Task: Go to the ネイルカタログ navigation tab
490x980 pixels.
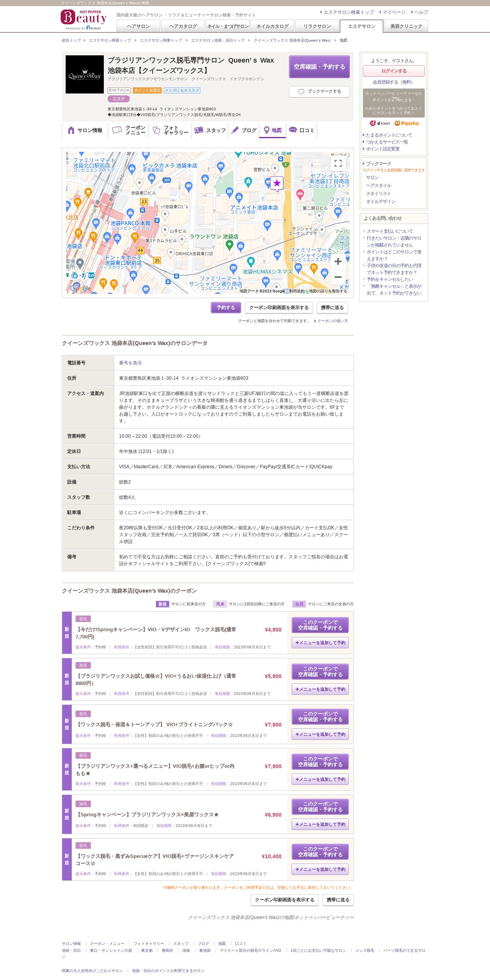Action: click(x=272, y=26)
